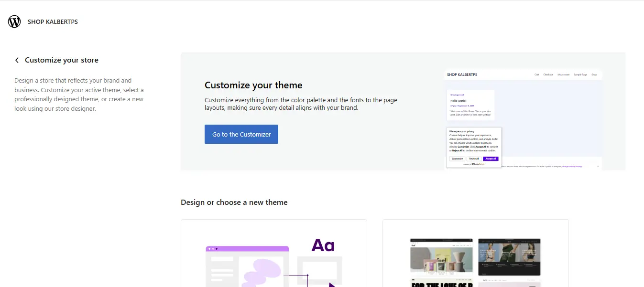Open the SHOP KALBERTPS site title in header
Image resolution: width=644 pixels, height=287 pixels.
pyautogui.click(x=53, y=21)
